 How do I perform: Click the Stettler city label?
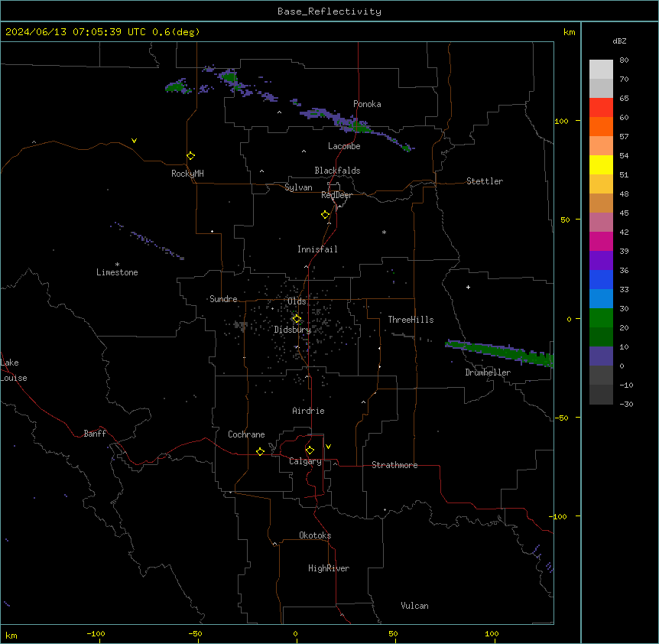tap(485, 181)
